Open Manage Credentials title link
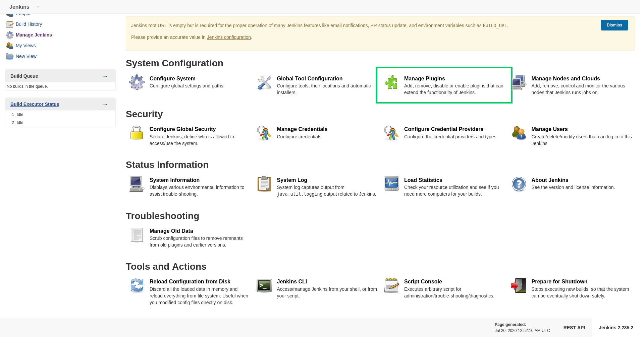The width and height of the screenshot is (644, 337). [302, 129]
